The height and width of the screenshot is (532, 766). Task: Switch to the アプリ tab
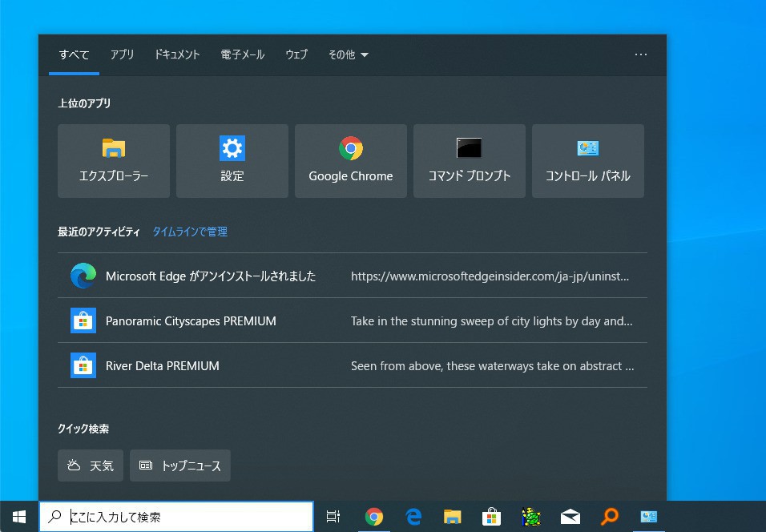click(122, 54)
